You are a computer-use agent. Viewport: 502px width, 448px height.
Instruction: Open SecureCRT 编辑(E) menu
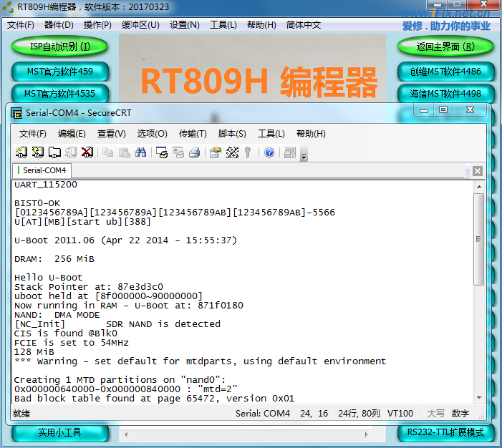pyautogui.click(x=72, y=133)
